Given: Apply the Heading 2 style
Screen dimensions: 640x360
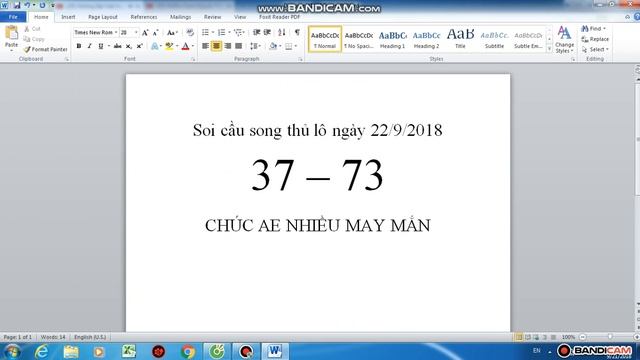Looking at the screenshot, I should (x=427, y=39).
